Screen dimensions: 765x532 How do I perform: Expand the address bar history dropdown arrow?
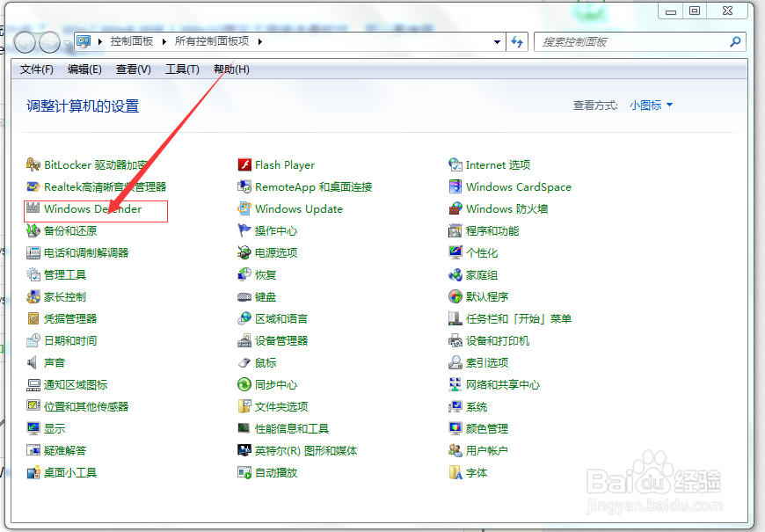(497, 42)
